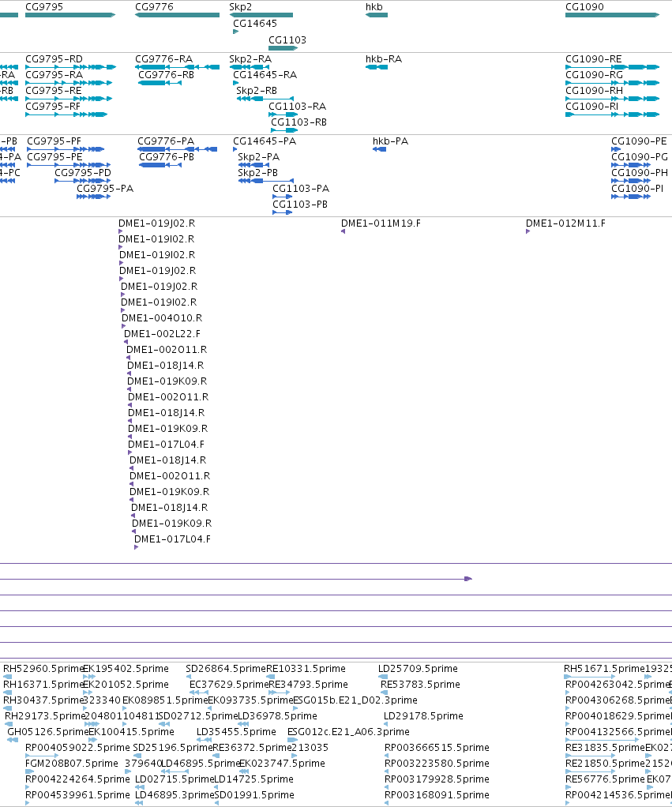Click feature DME1-004O10.R
The image size is (672, 807).
tap(162, 318)
